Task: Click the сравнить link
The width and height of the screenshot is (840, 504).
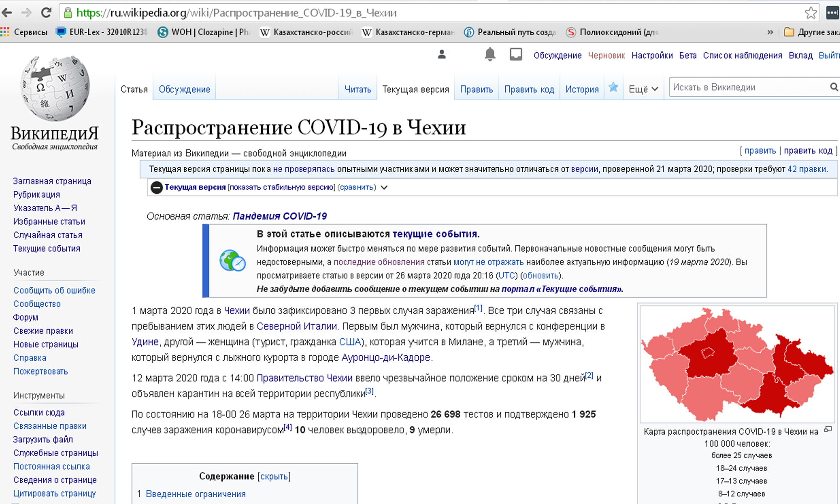Action: (x=357, y=187)
